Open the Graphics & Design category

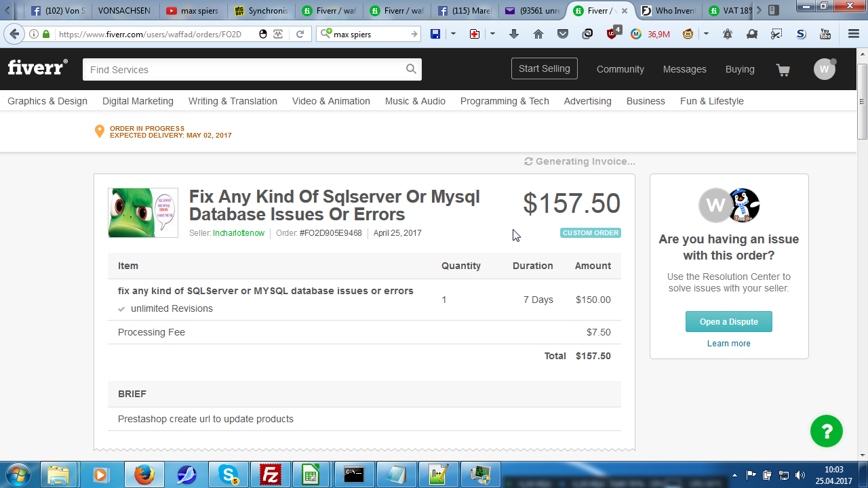(47, 101)
